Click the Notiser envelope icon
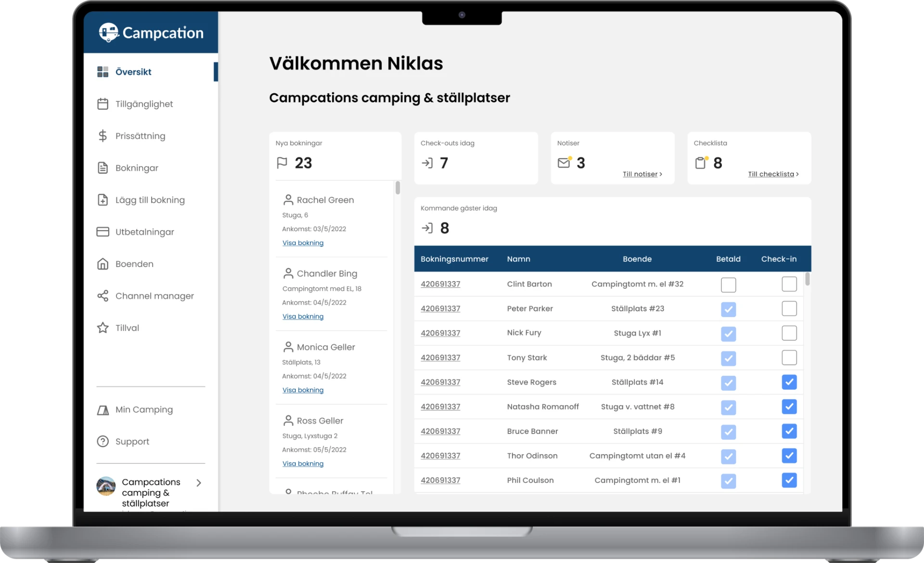 tap(564, 163)
